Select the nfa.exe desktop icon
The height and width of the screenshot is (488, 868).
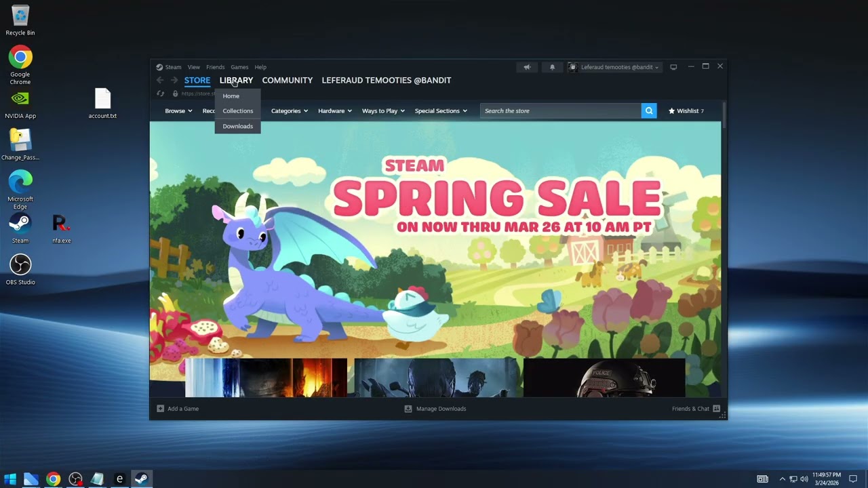[x=62, y=228]
